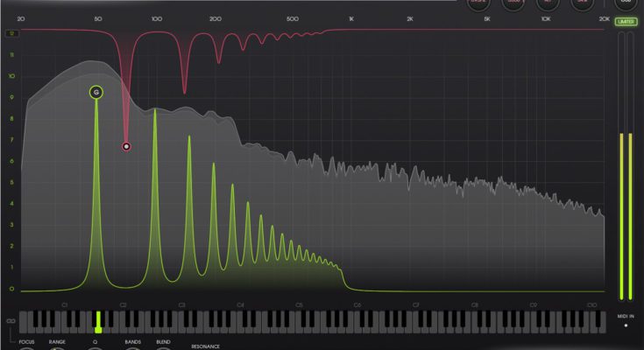Click the leftmost red knob in the top row
The height and width of the screenshot is (350, 644).
pos(478,3)
